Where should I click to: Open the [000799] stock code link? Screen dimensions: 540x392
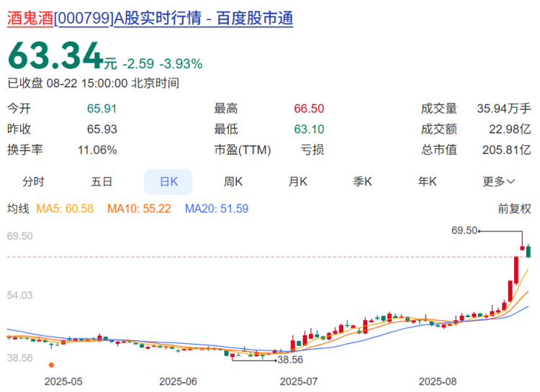(x=84, y=18)
